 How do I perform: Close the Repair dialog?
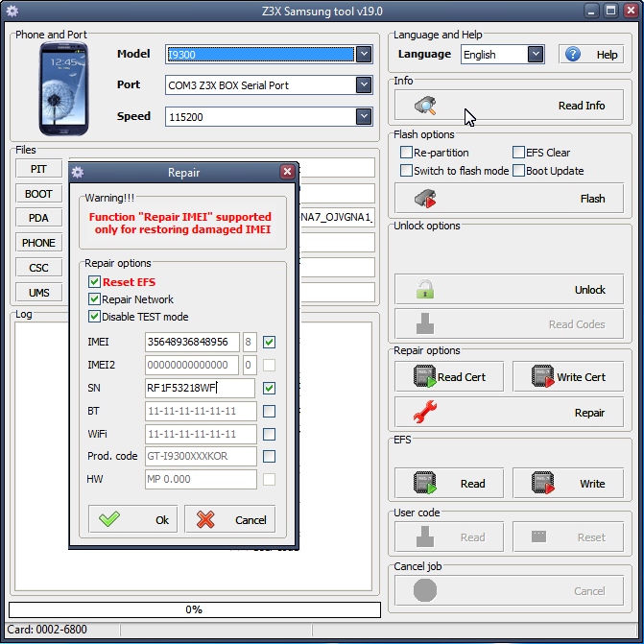click(x=288, y=172)
